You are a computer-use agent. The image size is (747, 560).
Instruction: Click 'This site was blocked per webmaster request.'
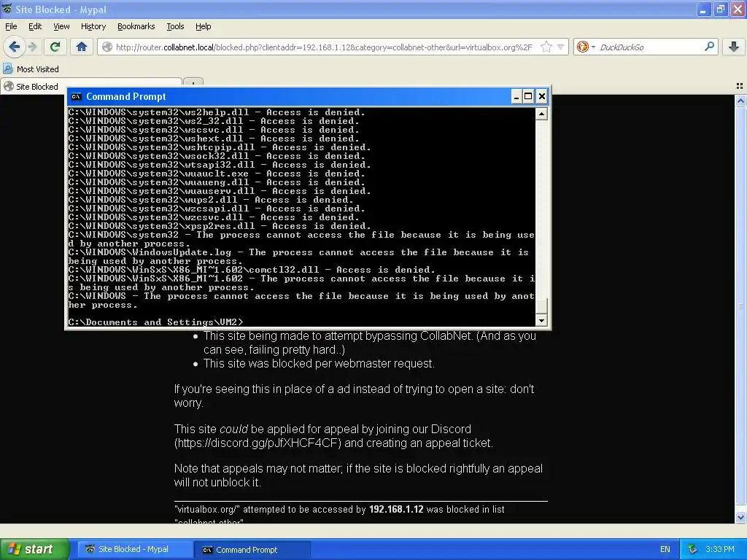[319, 364]
